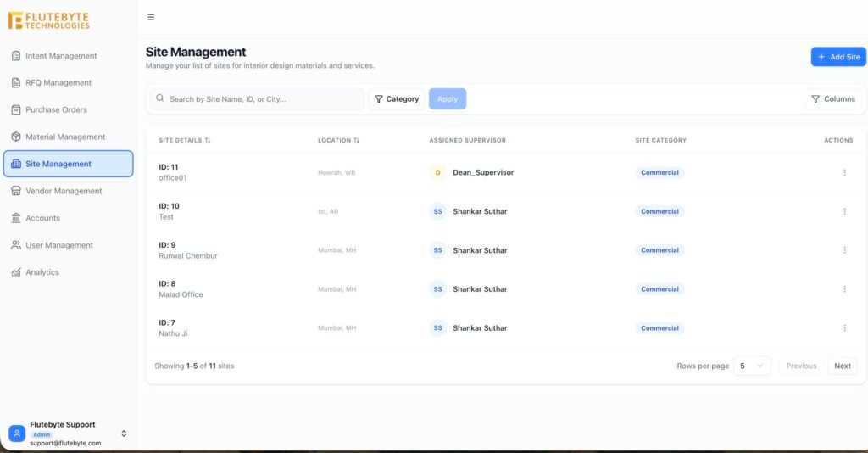Screen dimensions: 868x453
Task: Click the Apply filter button
Action: (x=448, y=98)
